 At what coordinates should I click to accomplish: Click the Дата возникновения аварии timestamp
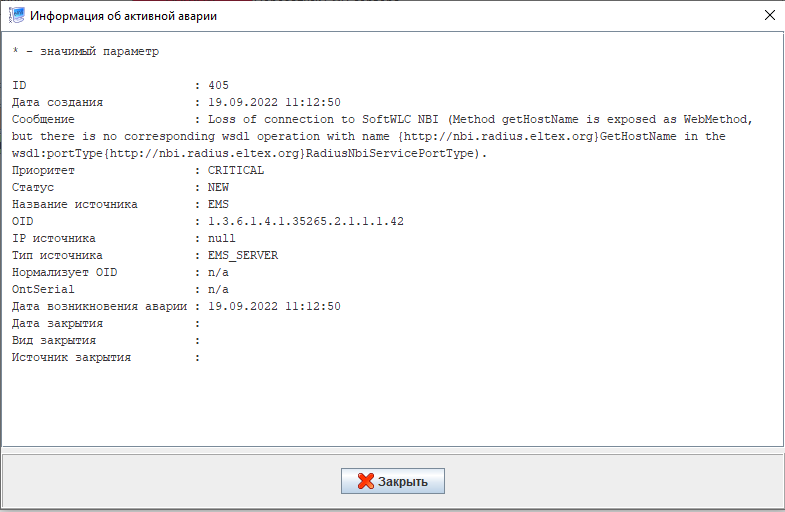[274, 306]
